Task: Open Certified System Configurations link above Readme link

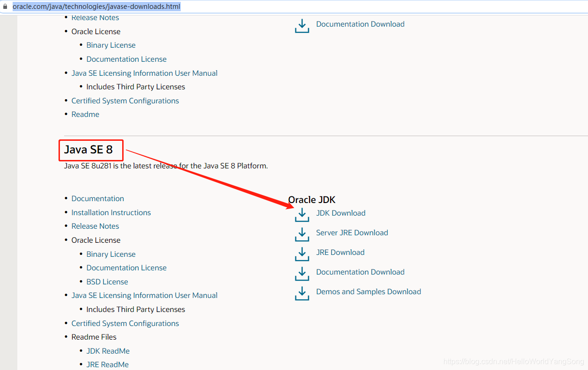Action: [125, 101]
